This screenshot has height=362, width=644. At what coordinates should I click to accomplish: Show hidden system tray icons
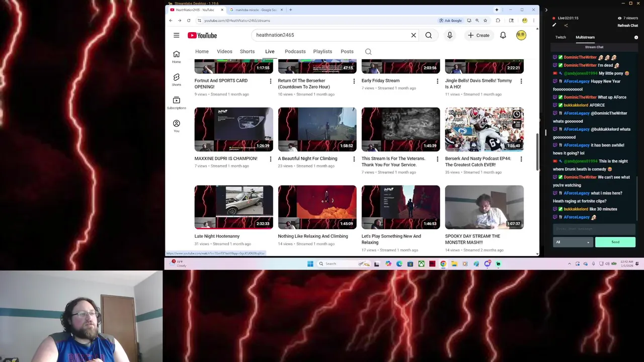tap(570, 263)
